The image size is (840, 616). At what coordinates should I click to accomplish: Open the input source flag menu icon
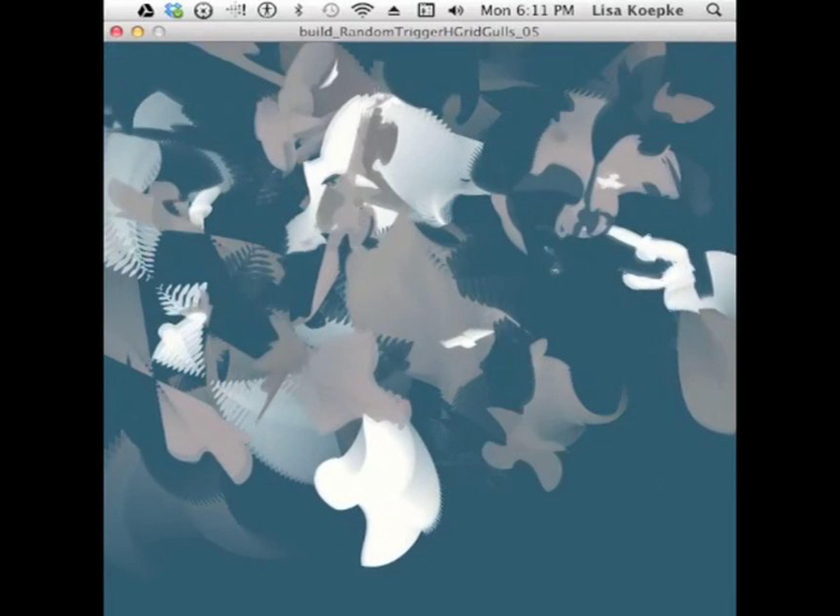[426, 10]
